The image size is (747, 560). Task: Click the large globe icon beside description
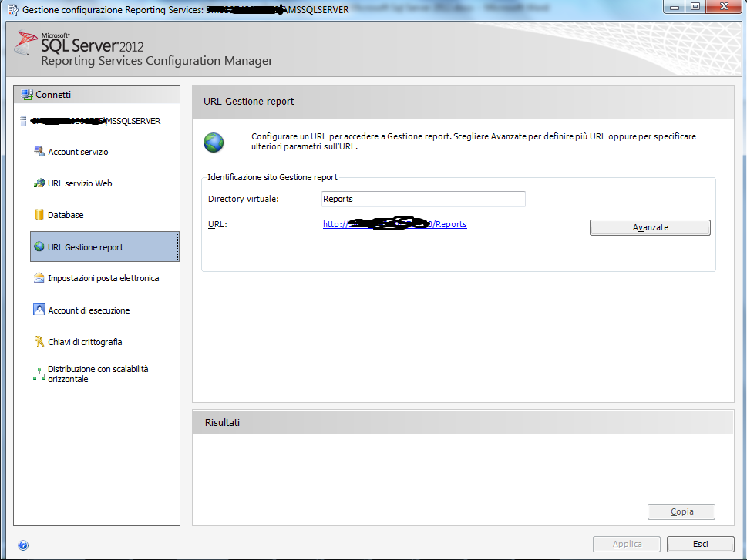tap(214, 143)
